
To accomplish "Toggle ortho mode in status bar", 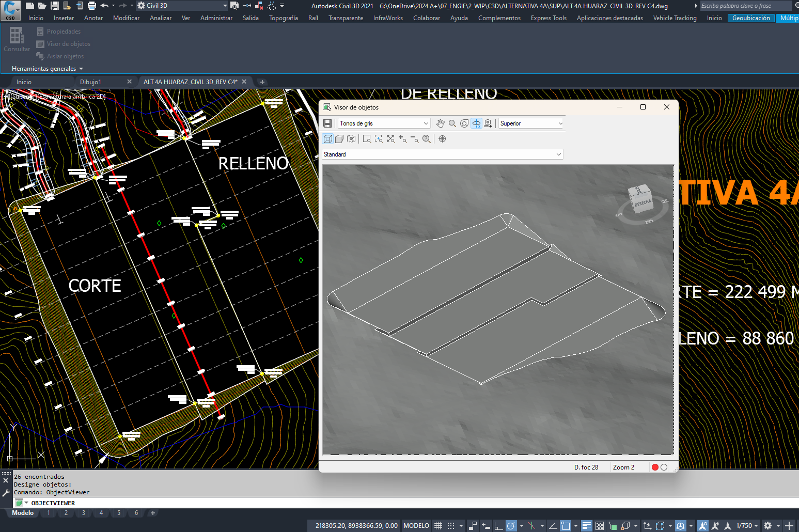I will point(498,526).
